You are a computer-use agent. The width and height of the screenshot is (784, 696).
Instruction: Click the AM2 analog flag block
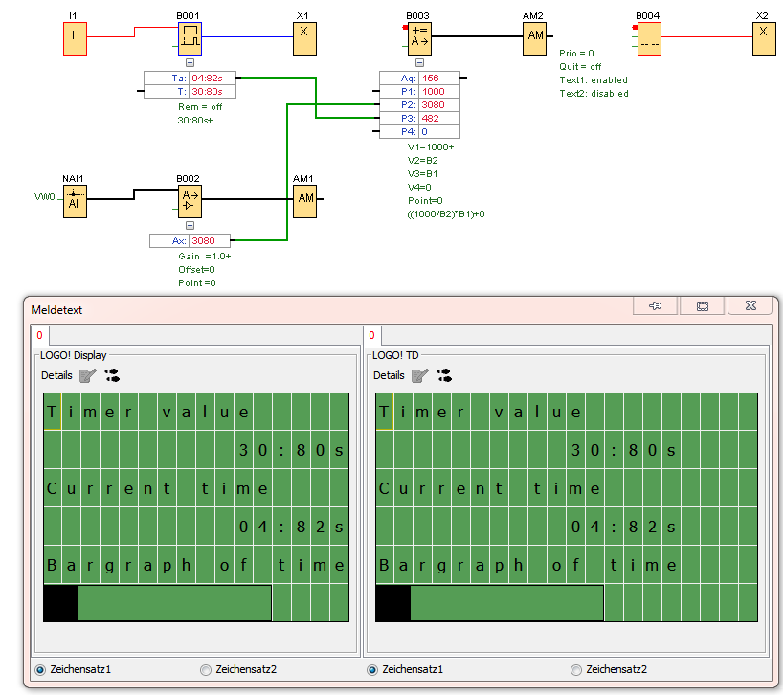pos(534,37)
